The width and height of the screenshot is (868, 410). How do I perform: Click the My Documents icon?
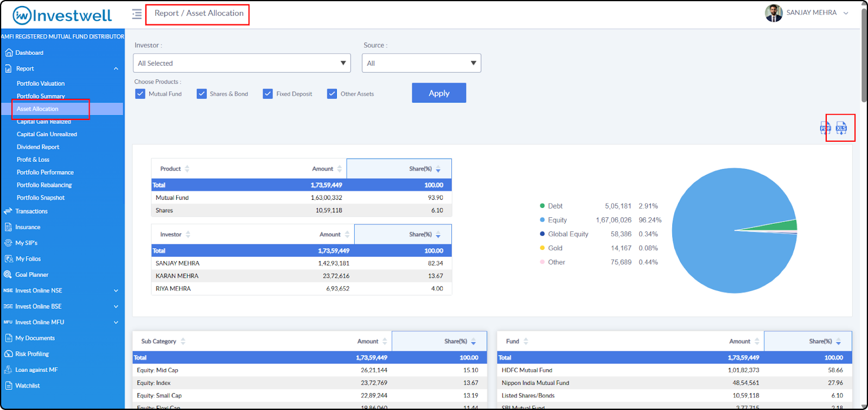9,338
